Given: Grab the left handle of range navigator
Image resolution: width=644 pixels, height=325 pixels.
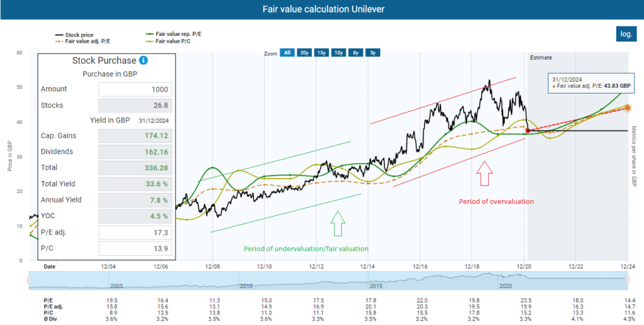Looking at the screenshot, I should [x=29, y=280].
